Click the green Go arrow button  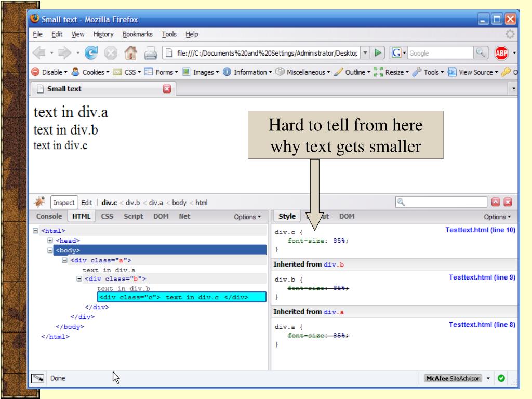tap(378, 52)
